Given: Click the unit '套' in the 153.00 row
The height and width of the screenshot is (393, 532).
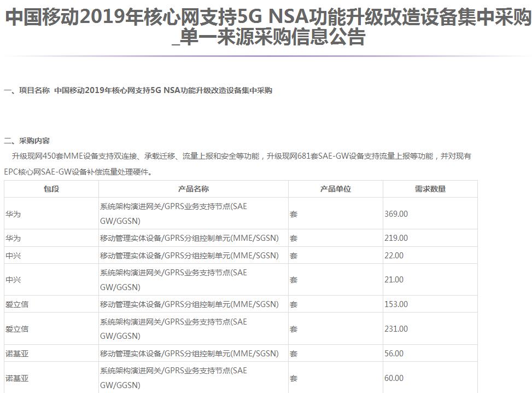Looking at the screenshot, I should pos(294,304).
